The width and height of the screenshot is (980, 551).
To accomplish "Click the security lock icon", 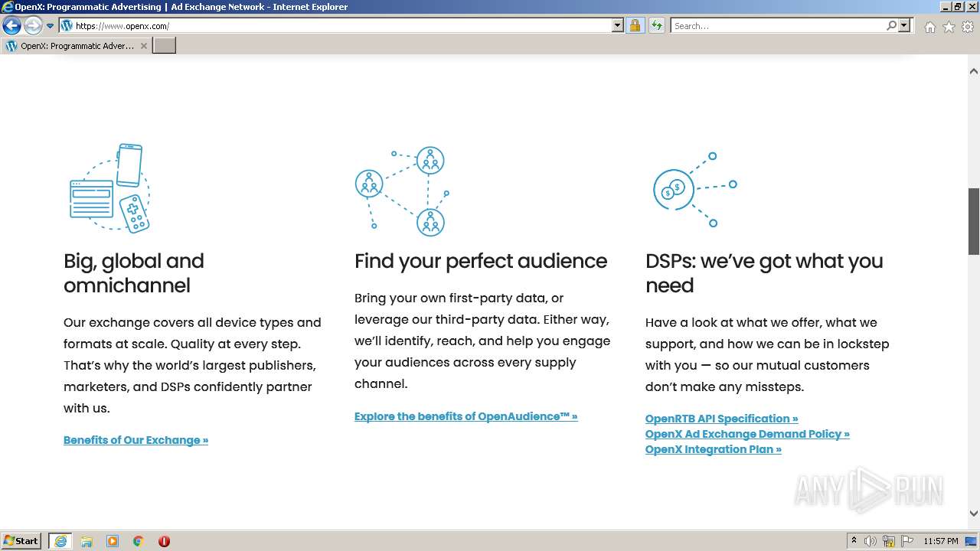I will 635,26.
